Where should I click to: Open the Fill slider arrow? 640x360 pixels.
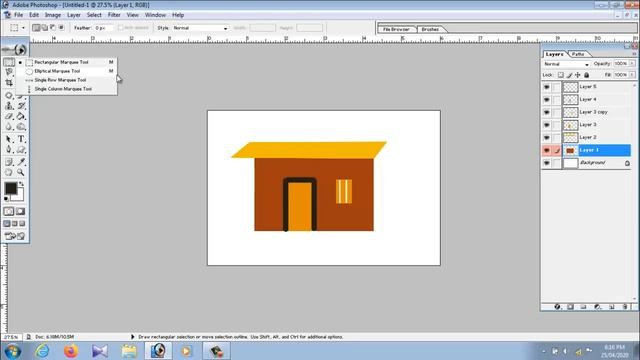pyautogui.click(x=632, y=75)
